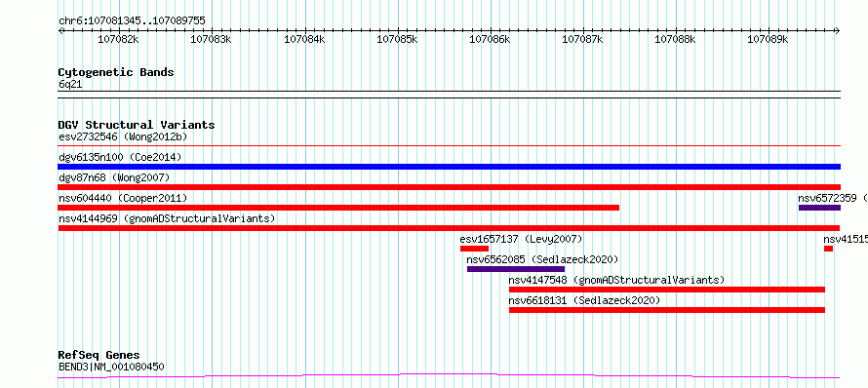Click the 107089k ruler position

768,39
